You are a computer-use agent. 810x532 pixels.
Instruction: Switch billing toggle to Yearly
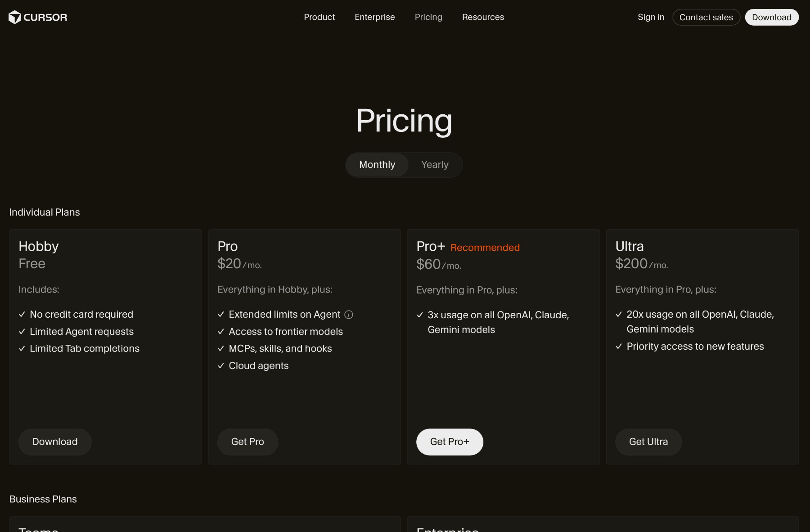(435, 165)
